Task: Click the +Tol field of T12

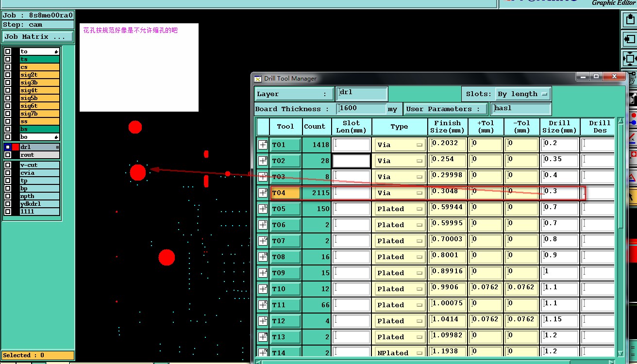Action: click(x=486, y=321)
